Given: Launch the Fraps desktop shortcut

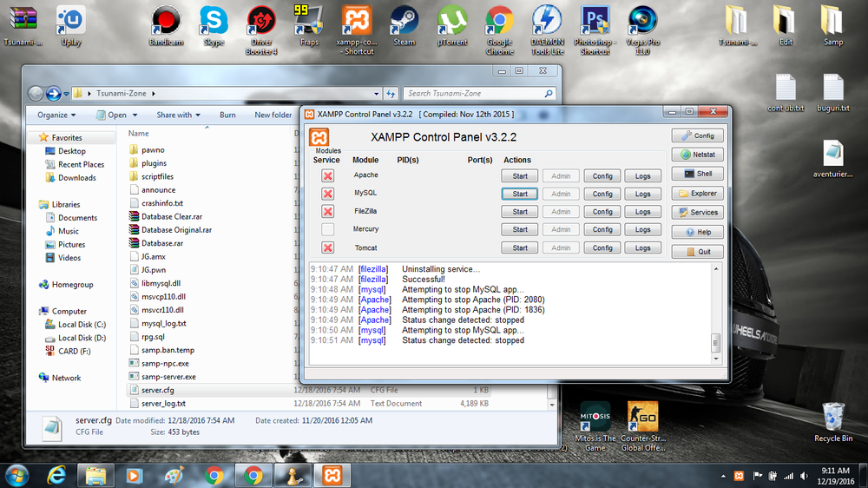Looking at the screenshot, I should tap(309, 25).
